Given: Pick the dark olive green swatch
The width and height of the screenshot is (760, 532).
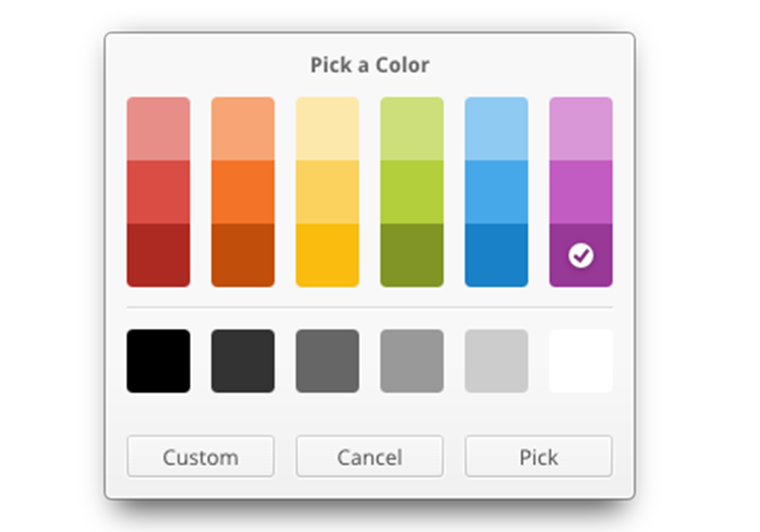Looking at the screenshot, I should pos(412,255).
